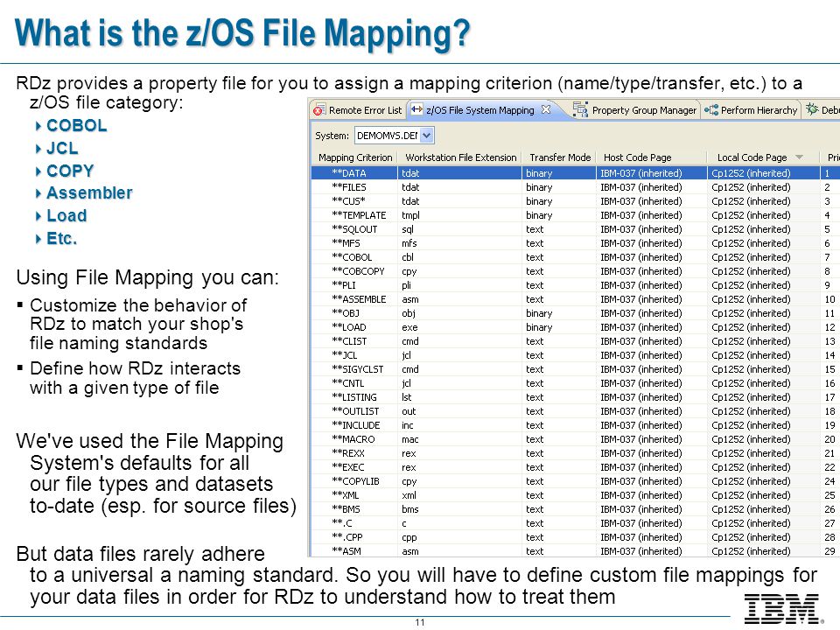Select the **CUS* mapping criterion
840x630 pixels.
pos(348,201)
